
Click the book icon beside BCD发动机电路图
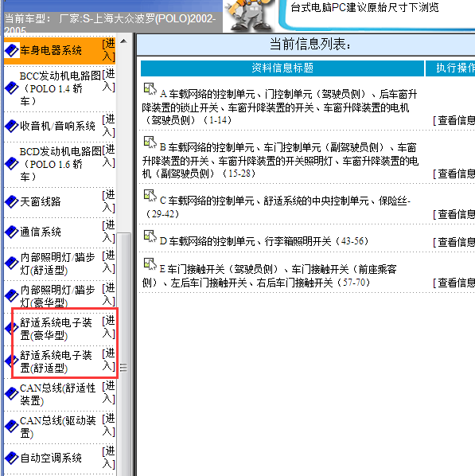12,164
